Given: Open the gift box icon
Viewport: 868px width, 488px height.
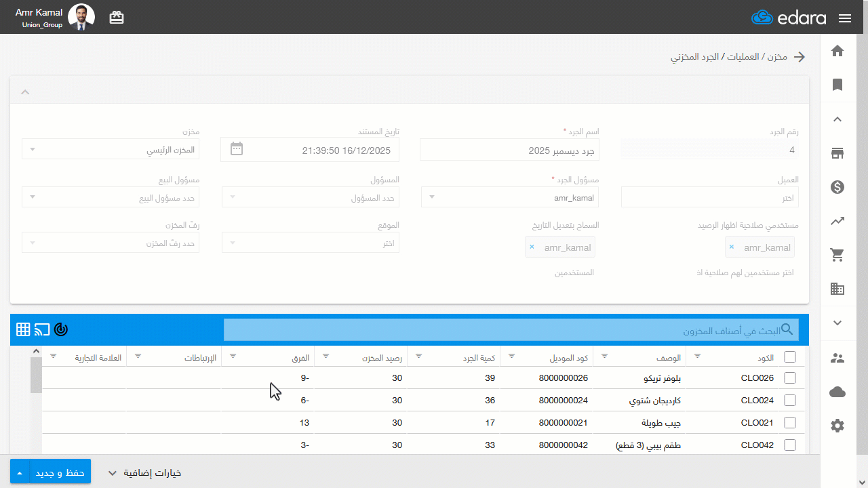Looking at the screenshot, I should click(x=117, y=18).
